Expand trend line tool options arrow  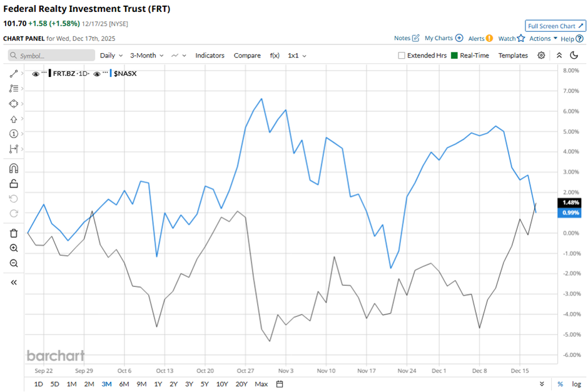[x=22, y=73]
